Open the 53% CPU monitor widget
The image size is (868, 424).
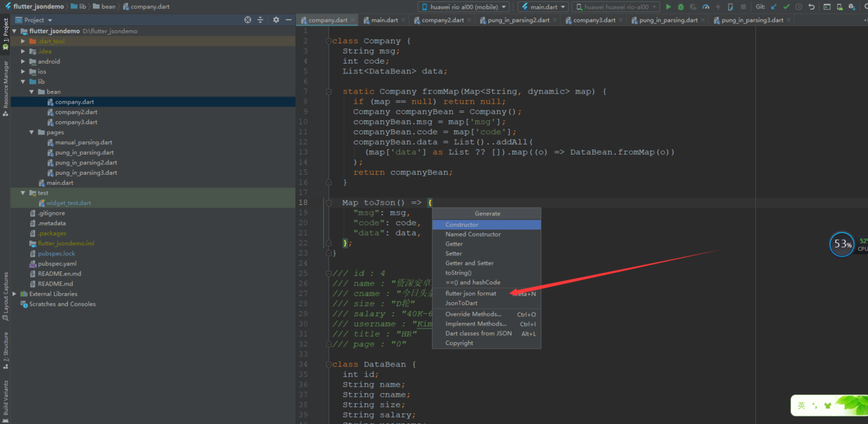842,244
